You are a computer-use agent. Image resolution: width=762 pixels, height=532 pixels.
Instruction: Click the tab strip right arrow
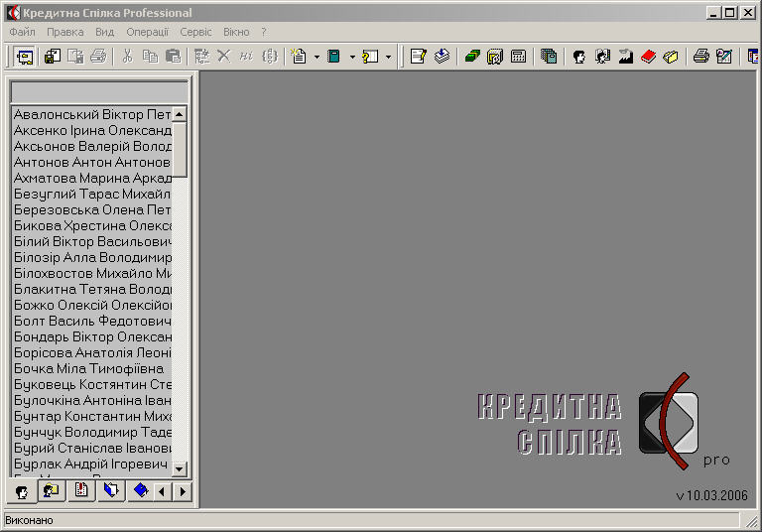pos(183,491)
